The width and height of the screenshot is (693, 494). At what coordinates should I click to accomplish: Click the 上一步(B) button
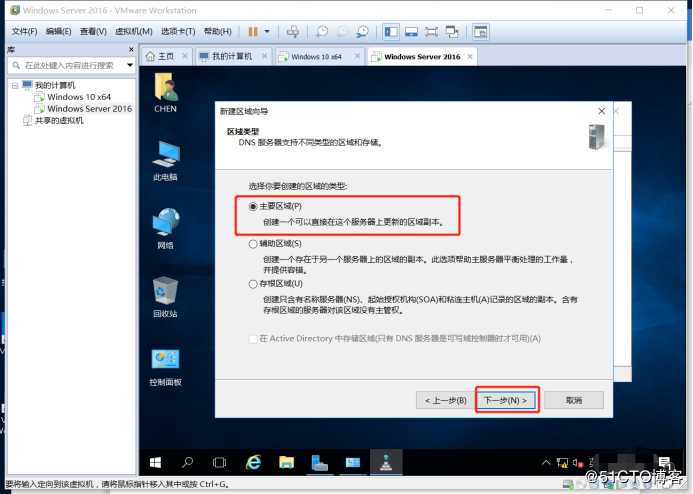pos(445,400)
